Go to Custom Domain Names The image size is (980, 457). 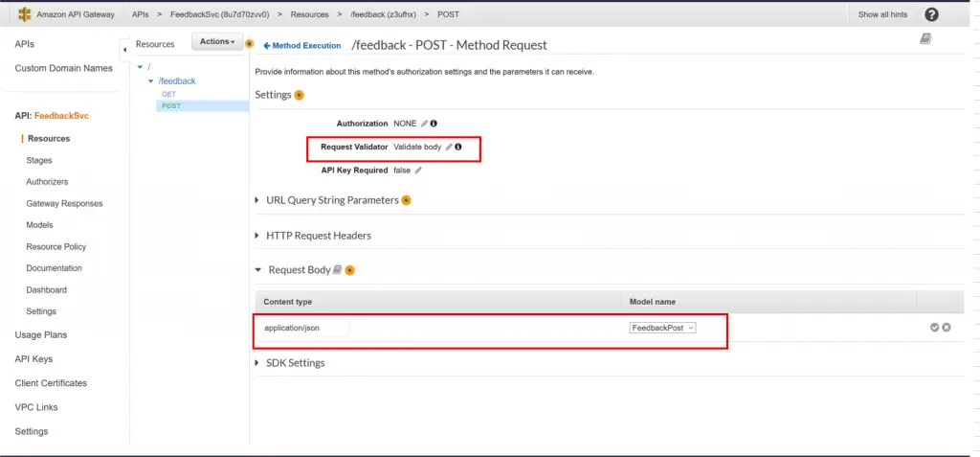(x=64, y=68)
